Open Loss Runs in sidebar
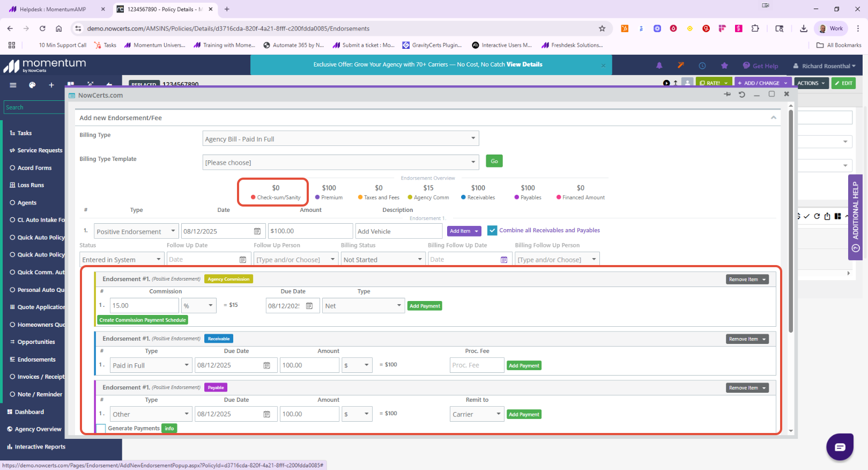This screenshot has width=868, height=470. (x=31, y=185)
